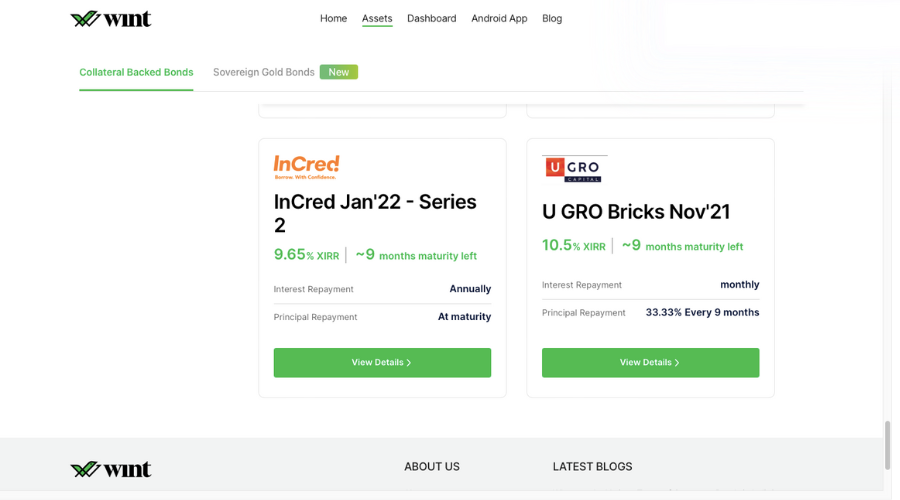
Task: Switch to the Sovereign Gold Bonds tab
Action: coord(263,72)
